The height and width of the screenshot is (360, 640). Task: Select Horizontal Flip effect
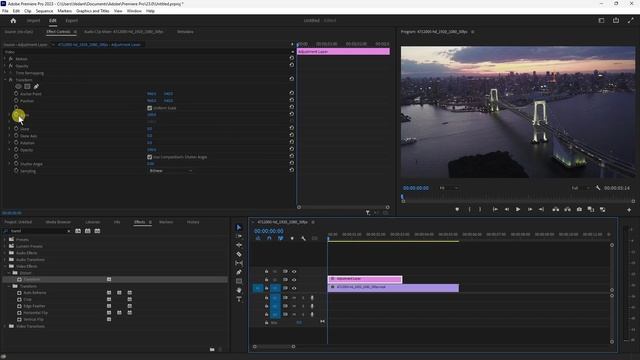point(36,313)
